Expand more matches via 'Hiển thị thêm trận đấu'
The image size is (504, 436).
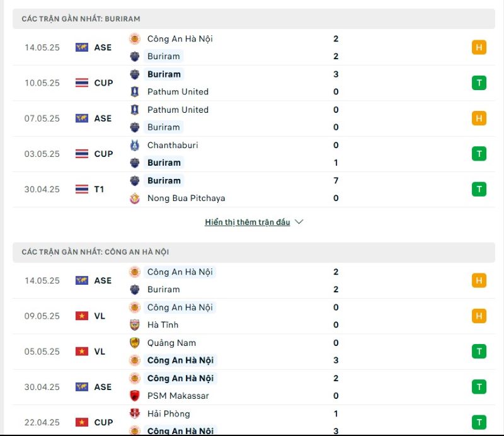tap(247, 222)
